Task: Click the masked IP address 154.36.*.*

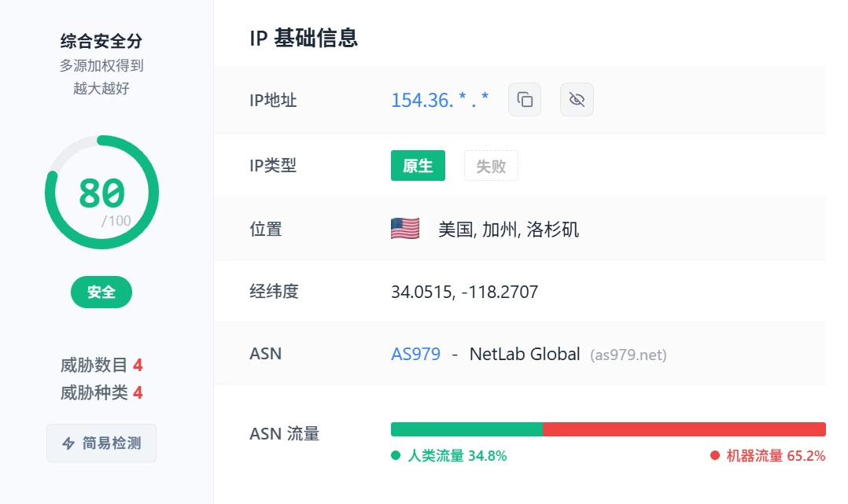Action: (x=440, y=100)
